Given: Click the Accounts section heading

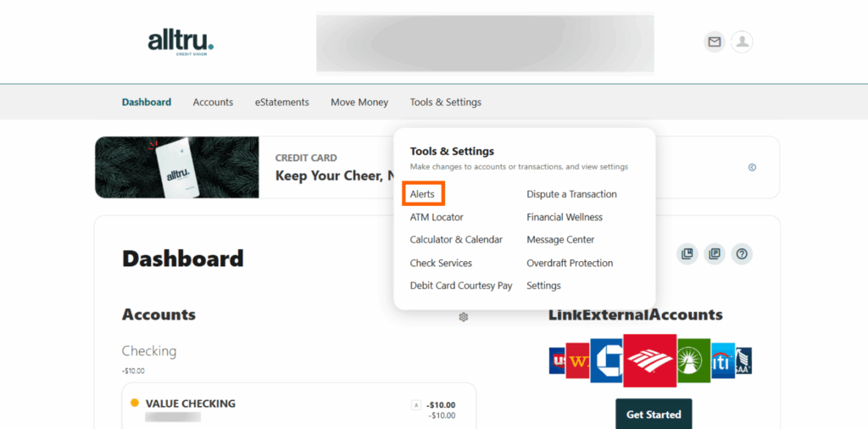Looking at the screenshot, I should 159,315.
